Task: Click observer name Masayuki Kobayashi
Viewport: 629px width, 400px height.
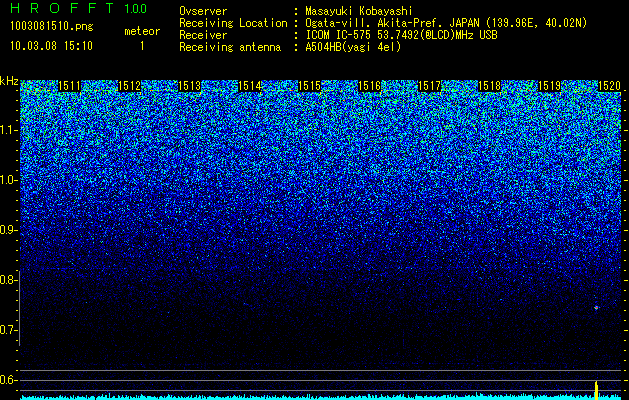Action: click(x=358, y=12)
